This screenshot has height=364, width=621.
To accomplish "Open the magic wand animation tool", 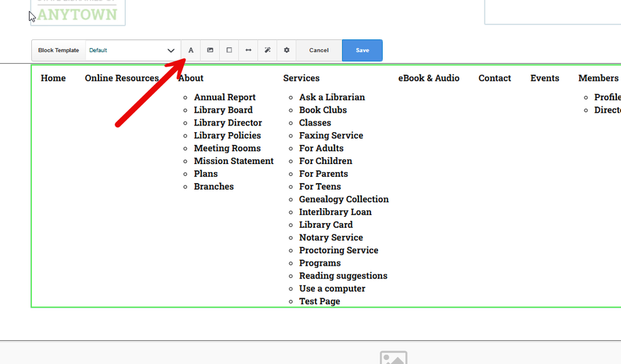I will (x=267, y=50).
